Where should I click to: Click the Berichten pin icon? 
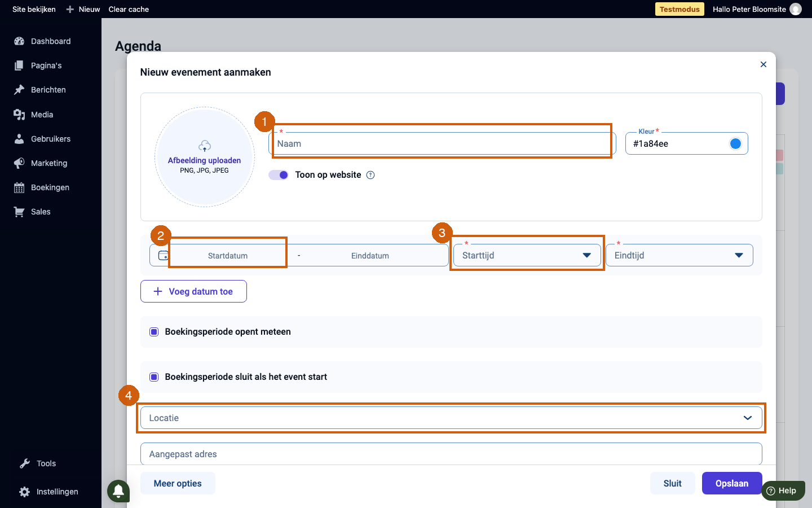(x=19, y=90)
